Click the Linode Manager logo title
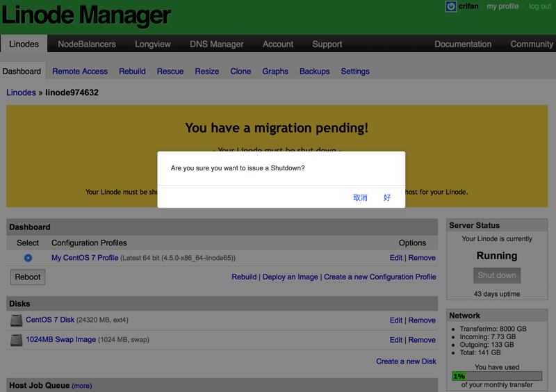This screenshot has height=392, width=556. pyautogui.click(x=86, y=15)
